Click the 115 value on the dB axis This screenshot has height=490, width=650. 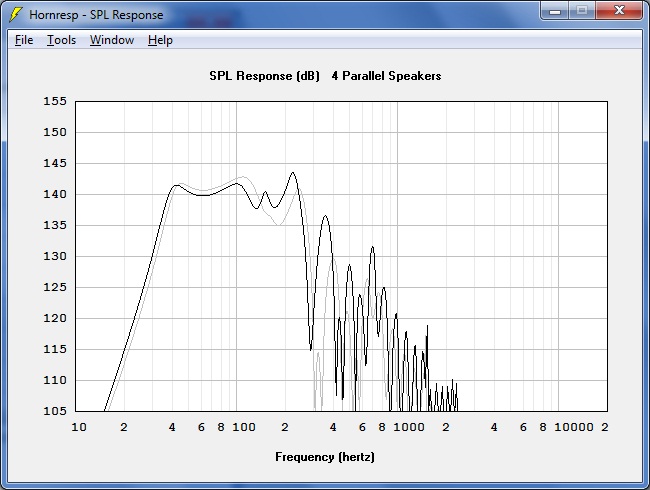coord(55,349)
